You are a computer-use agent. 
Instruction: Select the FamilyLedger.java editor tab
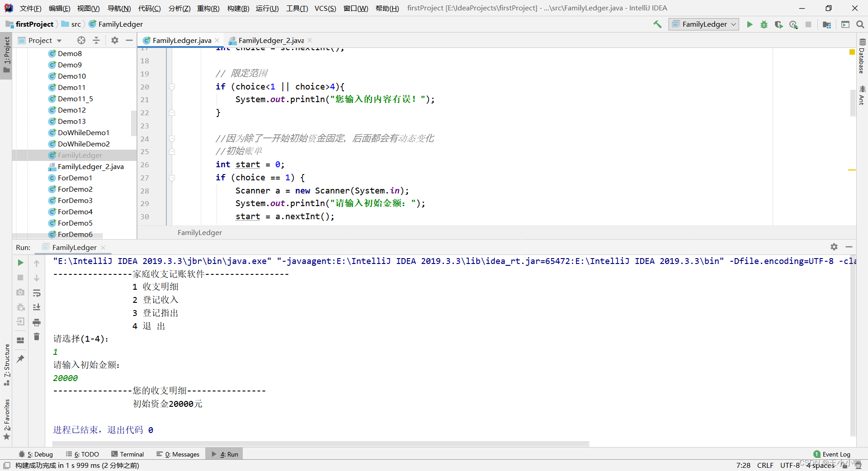[x=182, y=40]
